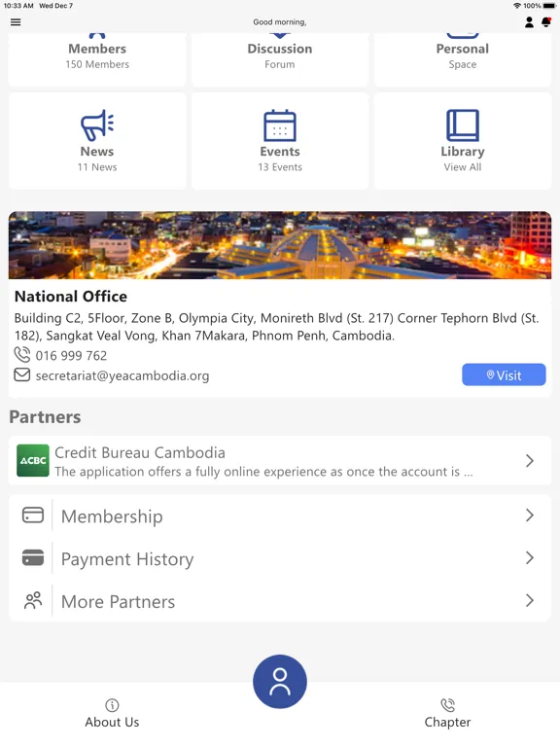This screenshot has height=747, width=560.
Task: Tap the '150 Members' count text
Action: 97,64
